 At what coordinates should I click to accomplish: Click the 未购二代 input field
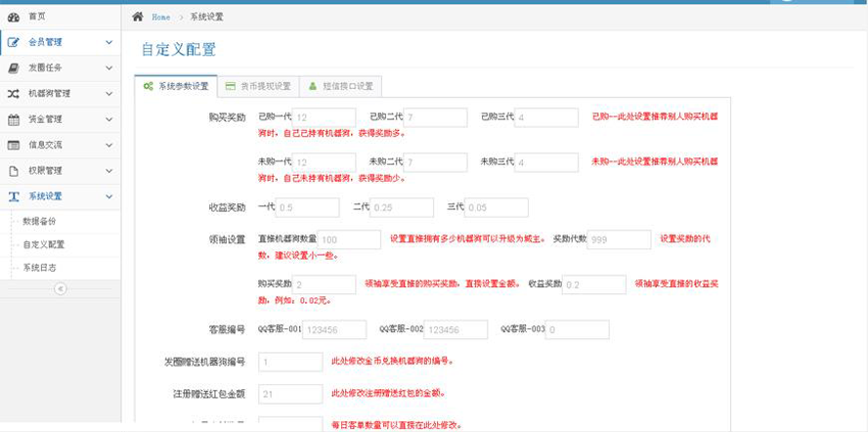[435, 162]
